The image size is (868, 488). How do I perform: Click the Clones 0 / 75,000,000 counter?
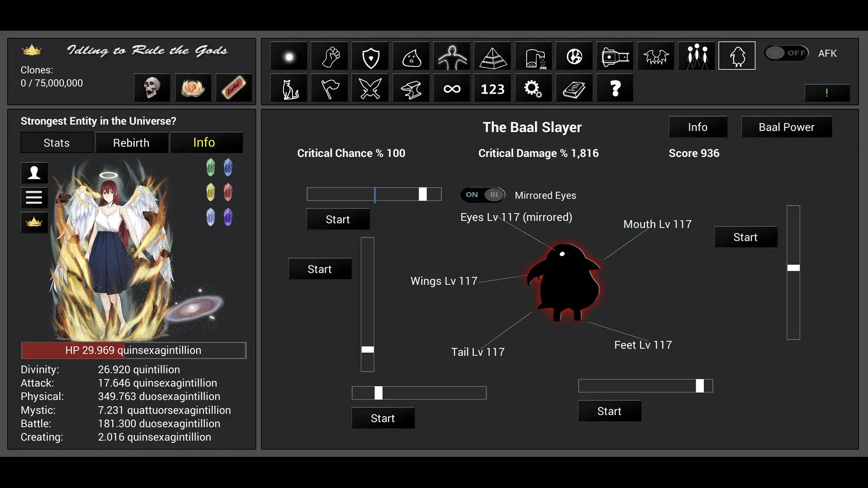click(x=52, y=76)
